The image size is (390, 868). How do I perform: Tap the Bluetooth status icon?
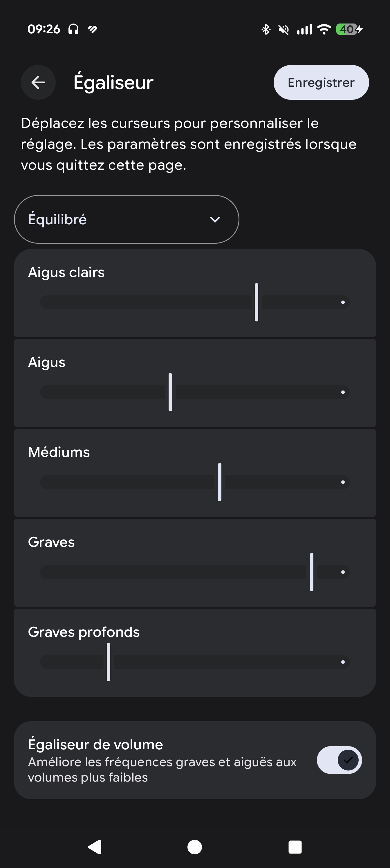point(266,30)
